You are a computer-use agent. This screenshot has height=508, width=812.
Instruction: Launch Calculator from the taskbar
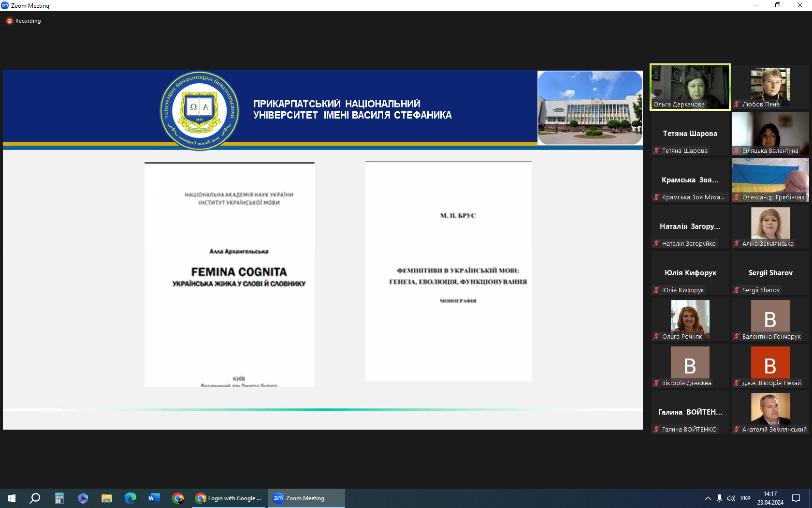click(x=59, y=498)
